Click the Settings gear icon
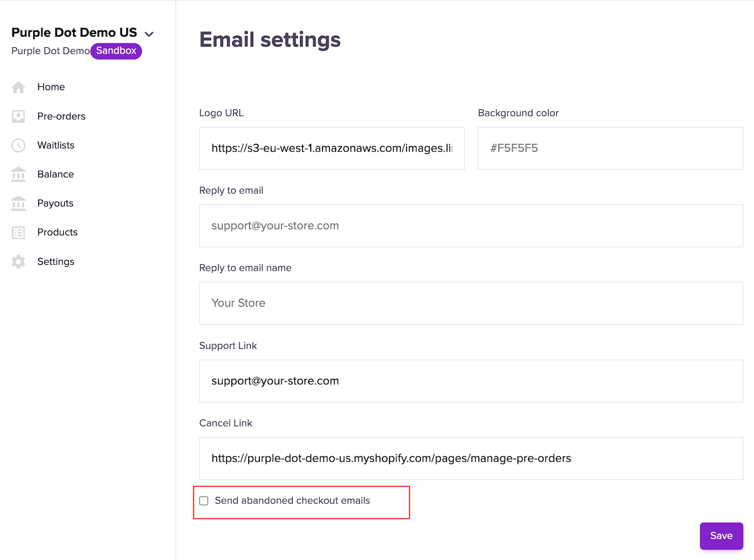Viewport: 754px width, 560px height. tap(18, 262)
